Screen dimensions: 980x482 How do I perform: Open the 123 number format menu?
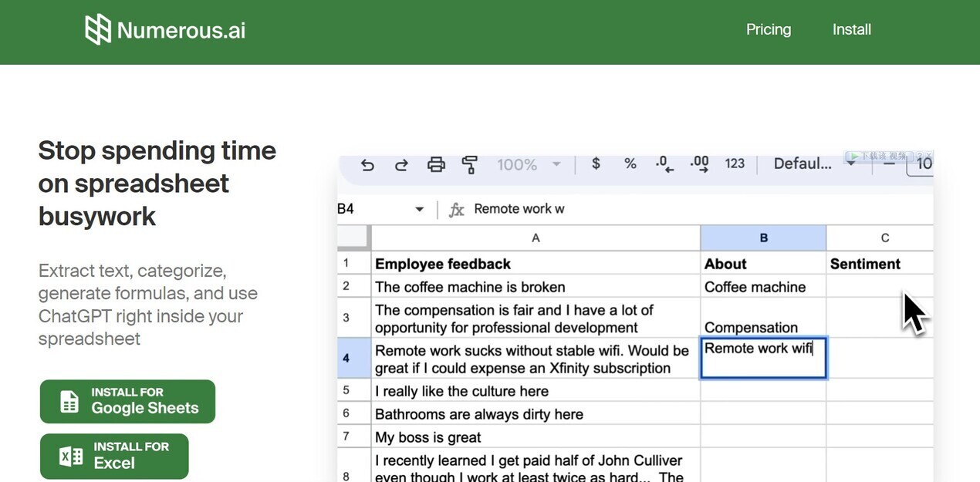tap(735, 163)
